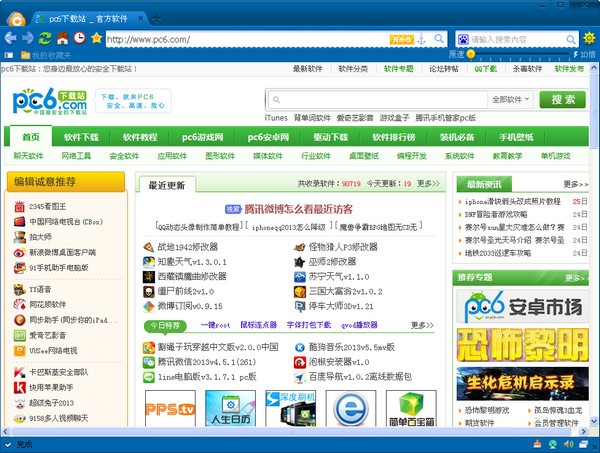This screenshot has width=600, height=453.
Task: Open the pc6.com site logo
Action: (50, 101)
